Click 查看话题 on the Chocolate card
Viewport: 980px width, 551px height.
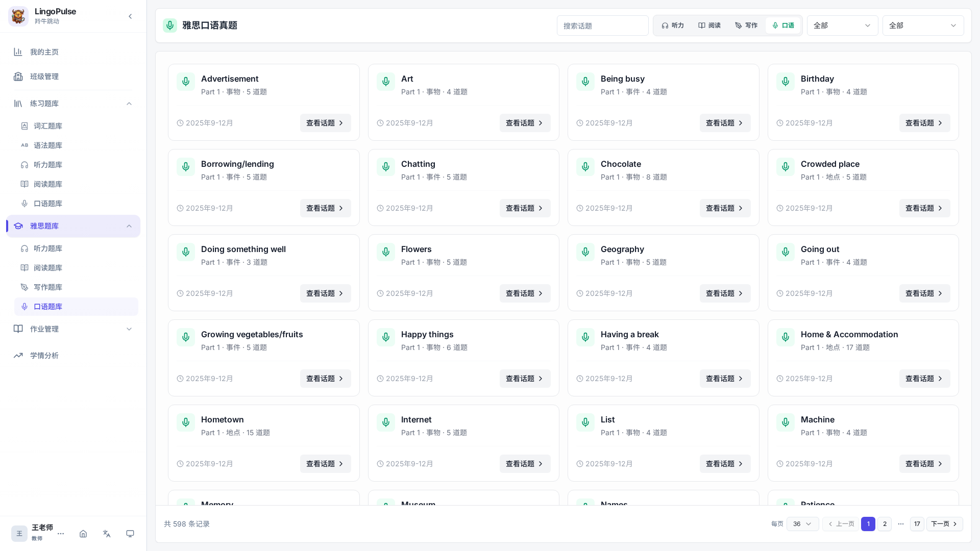[x=725, y=208]
